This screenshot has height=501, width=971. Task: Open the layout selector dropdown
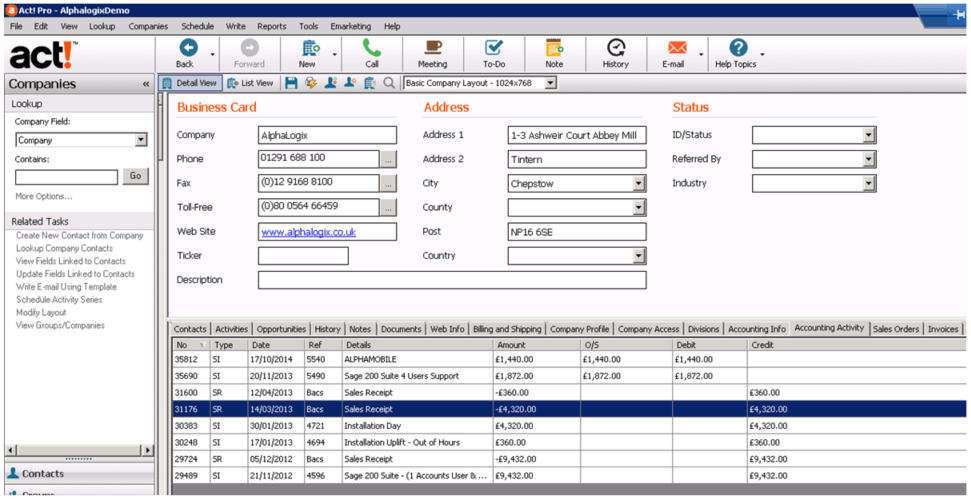pyautogui.click(x=551, y=83)
